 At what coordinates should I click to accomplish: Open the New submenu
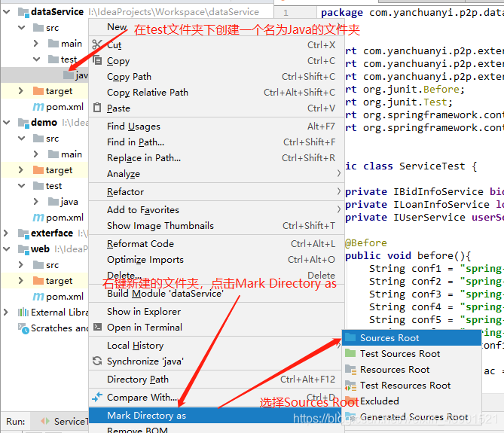(x=216, y=27)
